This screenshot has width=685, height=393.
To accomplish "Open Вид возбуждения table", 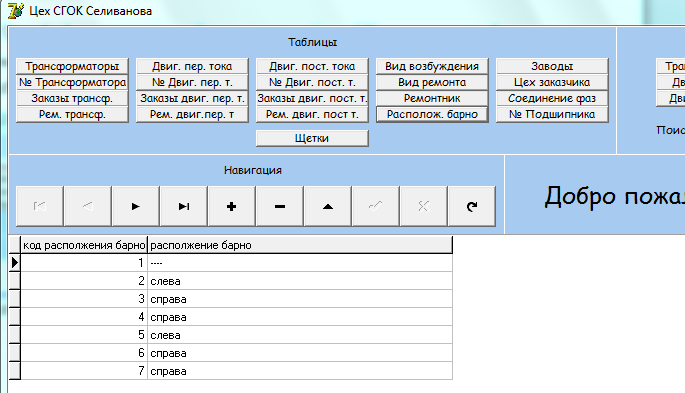I will 432,66.
